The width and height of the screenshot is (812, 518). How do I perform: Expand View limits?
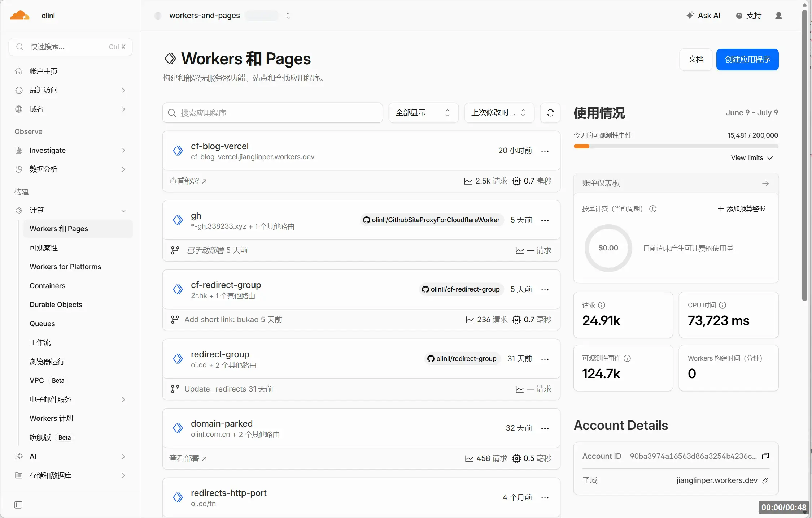(752, 158)
